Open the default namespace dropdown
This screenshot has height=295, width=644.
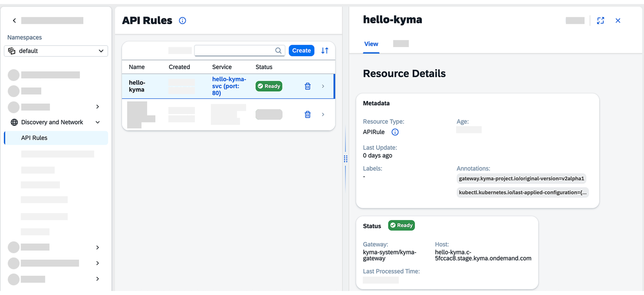[x=56, y=51]
